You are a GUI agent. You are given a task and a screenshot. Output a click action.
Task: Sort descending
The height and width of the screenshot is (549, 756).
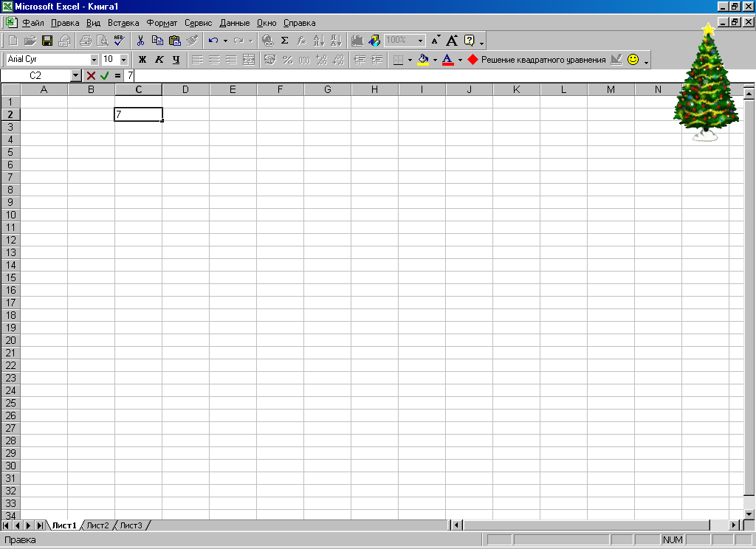[336, 41]
